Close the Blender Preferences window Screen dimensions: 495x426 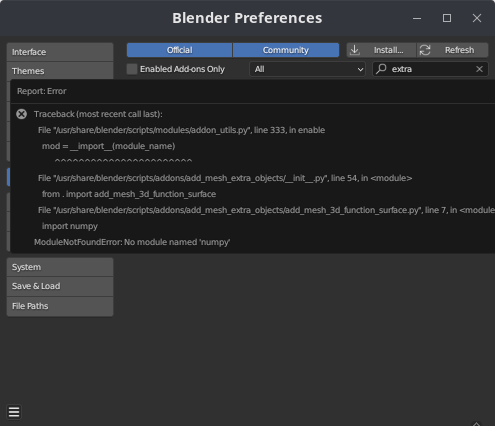[477, 18]
